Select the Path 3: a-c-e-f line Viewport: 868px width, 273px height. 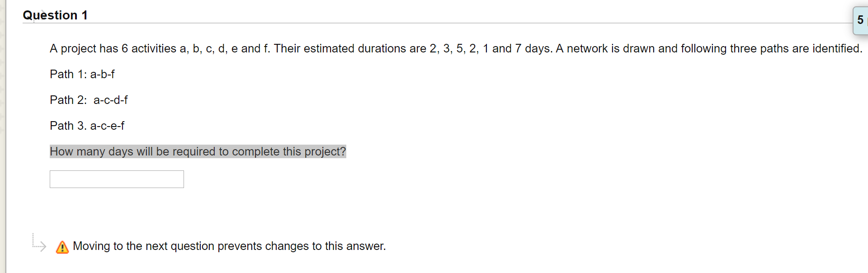click(x=87, y=126)
